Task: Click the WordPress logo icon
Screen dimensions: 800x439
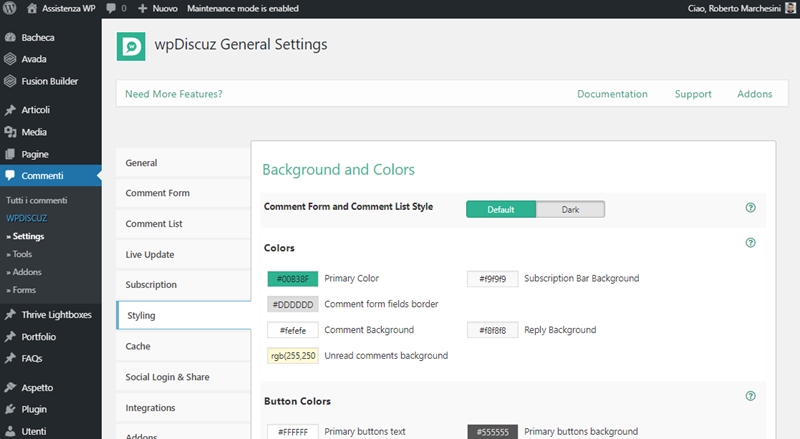Action: (10, 8)
